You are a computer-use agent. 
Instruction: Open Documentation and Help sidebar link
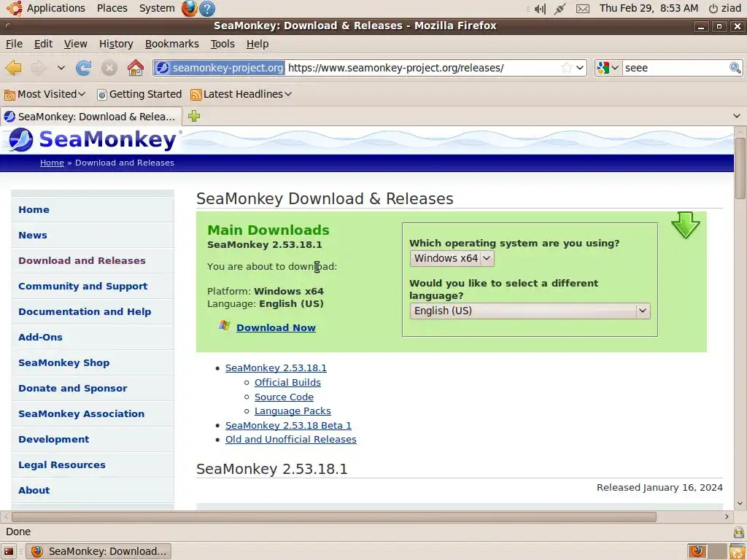click(x=85, y=312)
